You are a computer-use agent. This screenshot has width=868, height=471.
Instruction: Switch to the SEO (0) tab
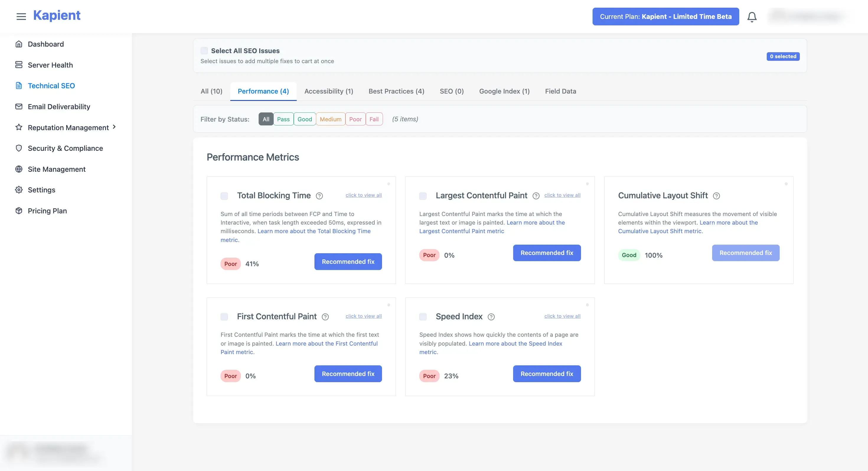pos(451,91)
